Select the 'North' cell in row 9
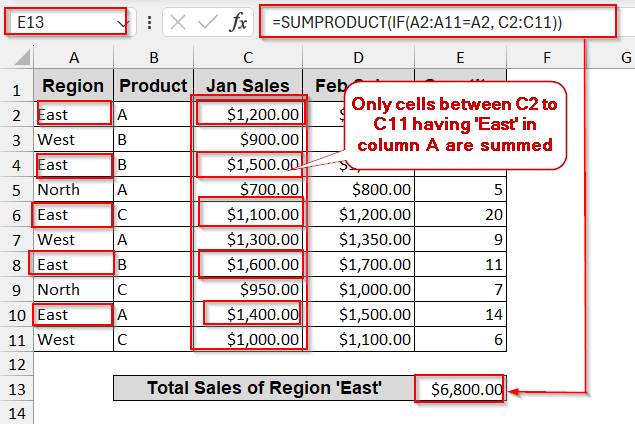This screenshot has width=635, height=424. tap(74, 289)
